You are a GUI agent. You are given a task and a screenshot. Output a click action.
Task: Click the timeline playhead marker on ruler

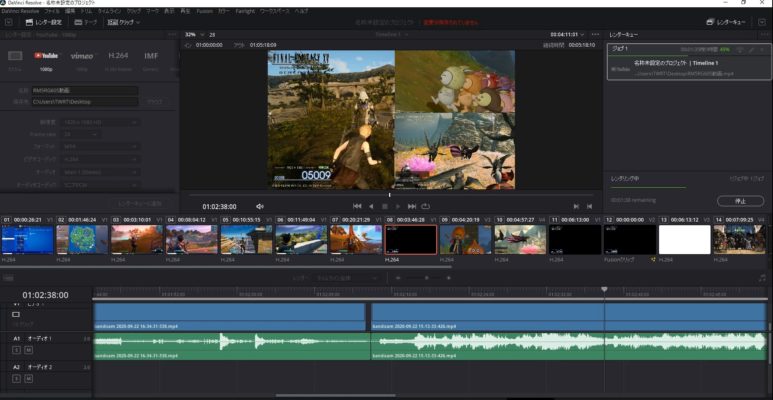[604, 290]
